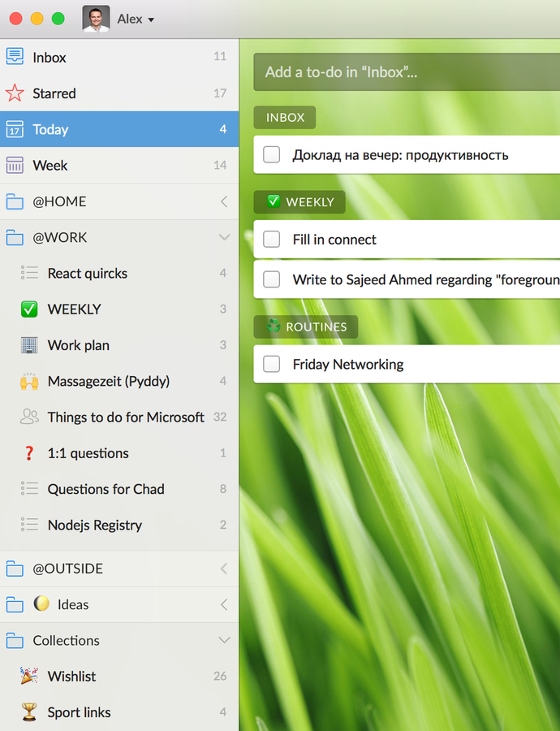
Task: Tick the Write to Sajeed Ahmed checkbox
Action: (272, 279)
